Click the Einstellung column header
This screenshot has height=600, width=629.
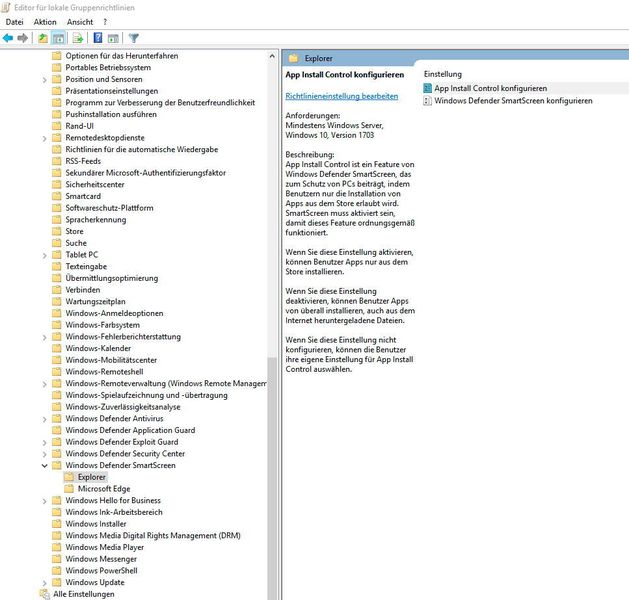click(x=443, y=74)
